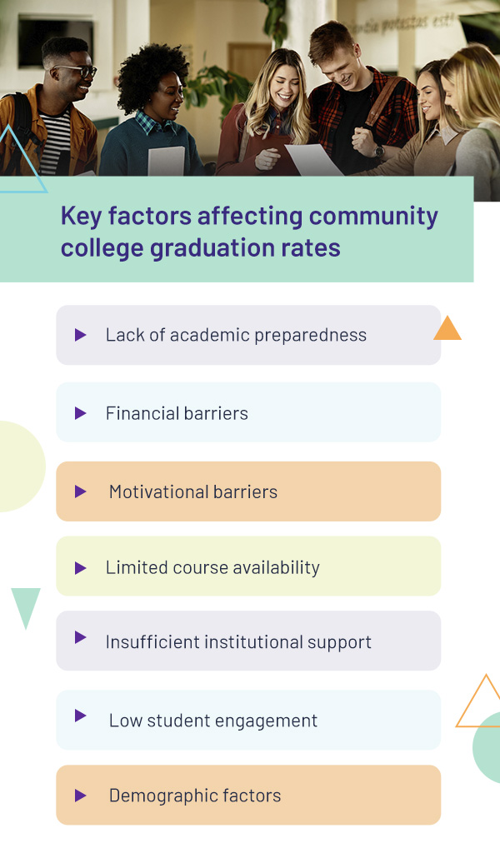Choose the Limited course availability card

[248, 566]
